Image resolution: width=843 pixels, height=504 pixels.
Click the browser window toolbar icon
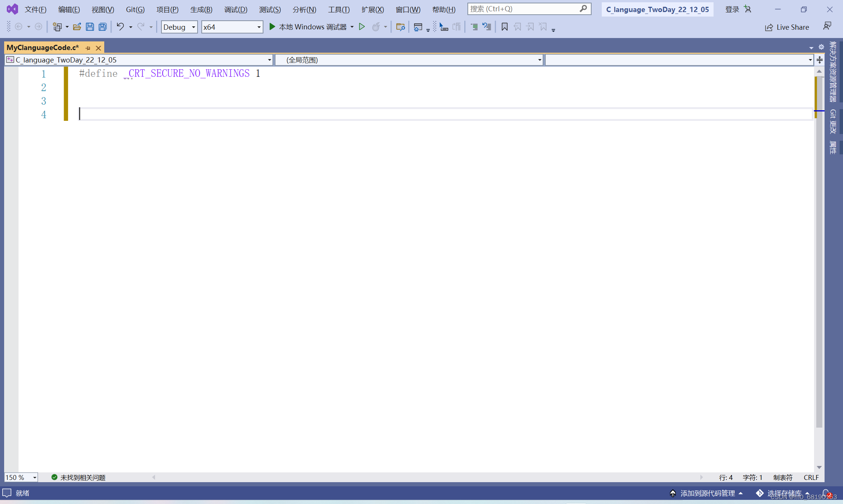pyautogui.click(x=418, y=27)
